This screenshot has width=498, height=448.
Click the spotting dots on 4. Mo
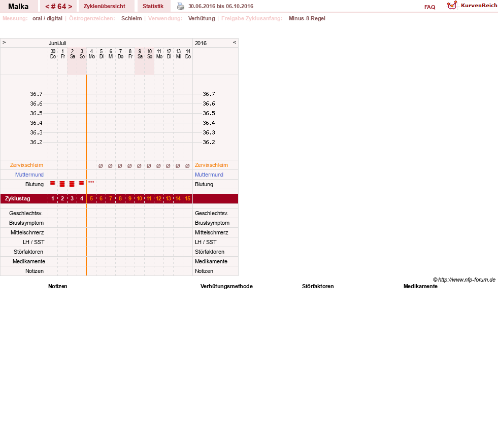91,182
